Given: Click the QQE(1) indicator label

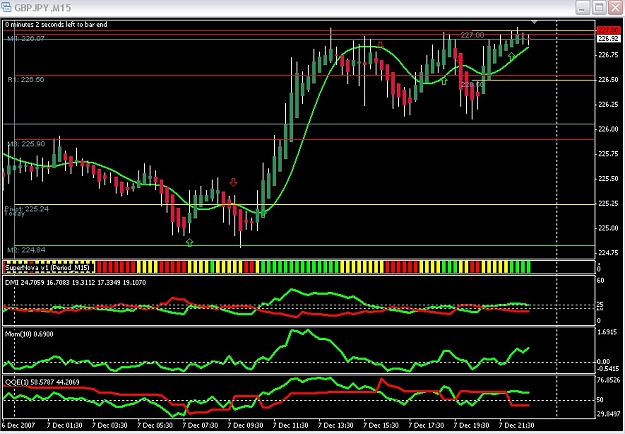Looking at the screenshot, I should [x=42, y=382].
